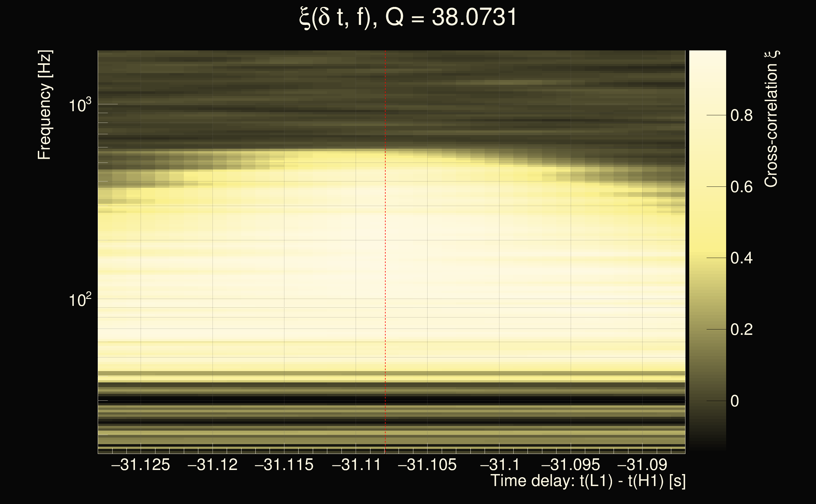Click the 10² frequency tick label
This screenshot has height=504, width=816.
(80, 300)
